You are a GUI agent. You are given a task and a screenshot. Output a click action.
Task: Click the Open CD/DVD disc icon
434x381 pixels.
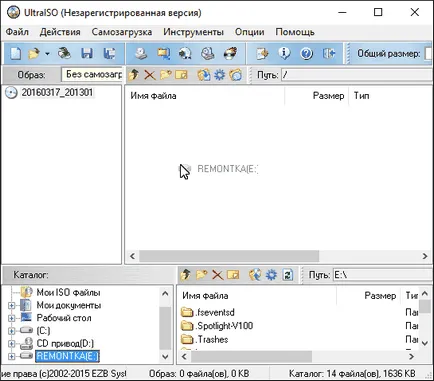click(x=64, y=53)
